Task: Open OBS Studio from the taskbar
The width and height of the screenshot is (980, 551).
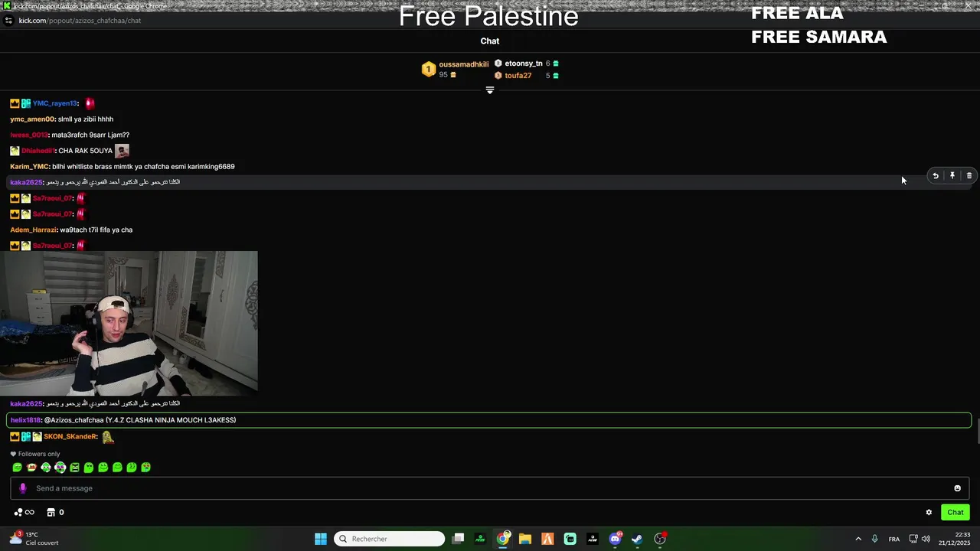Action: (660, 539)
